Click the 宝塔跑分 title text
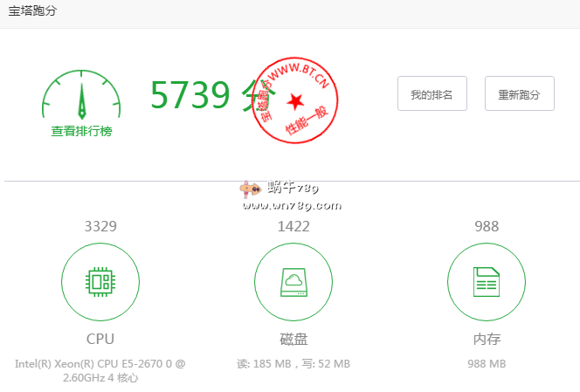Viewport: 580px width, 392px height. click(35, 11)
